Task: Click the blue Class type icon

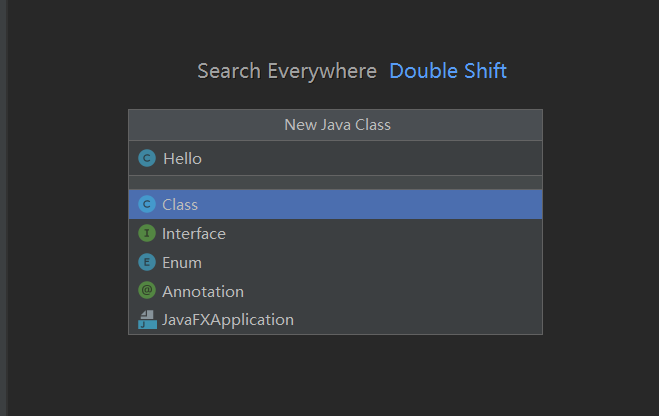Action: pyautogui.click(x=147, y=204)
